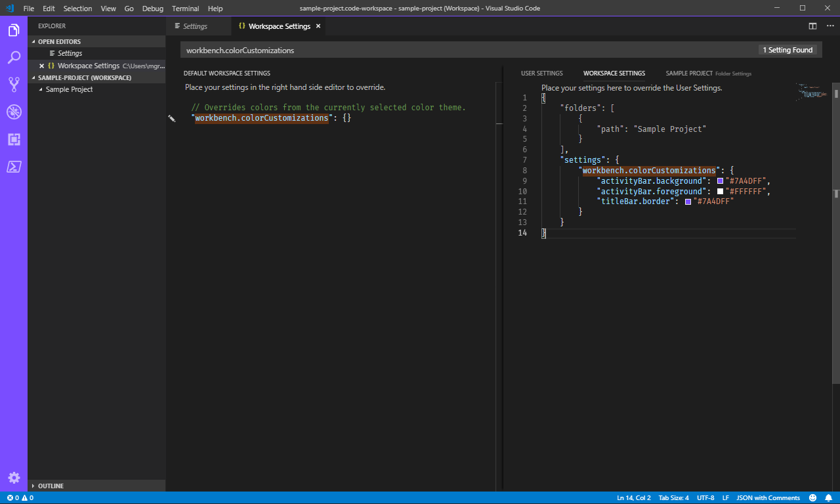Collapse the Open Editors section
The width and height of the screenshot is (840, 504).
click(96, 41)
